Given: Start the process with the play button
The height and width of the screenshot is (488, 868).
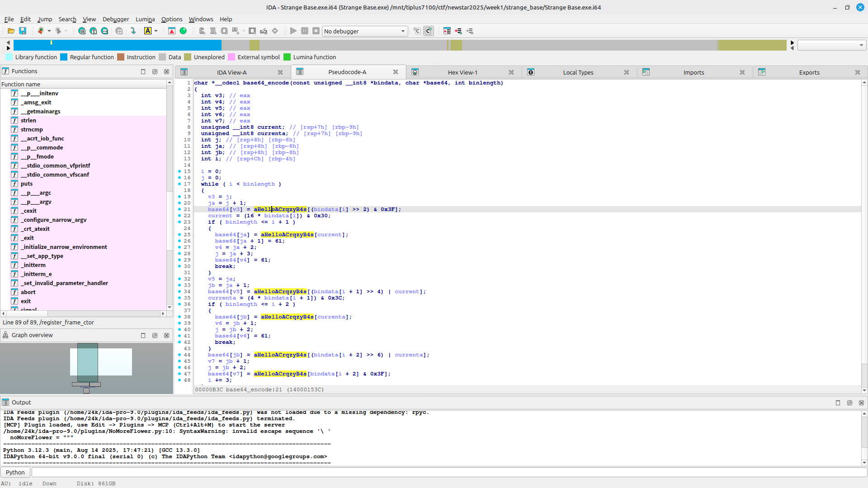Looking at the screenshot, I should point(293,31).
